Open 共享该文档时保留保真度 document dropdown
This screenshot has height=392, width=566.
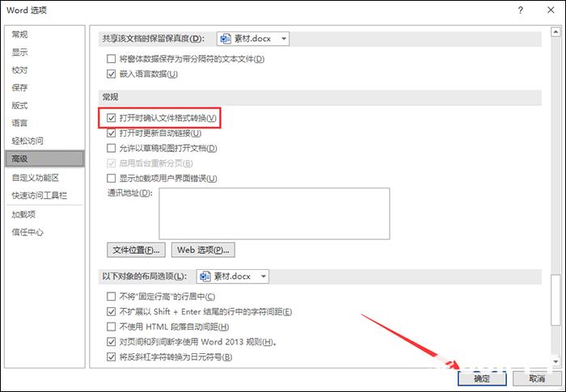pyautogui.click(x=252, y=39)
